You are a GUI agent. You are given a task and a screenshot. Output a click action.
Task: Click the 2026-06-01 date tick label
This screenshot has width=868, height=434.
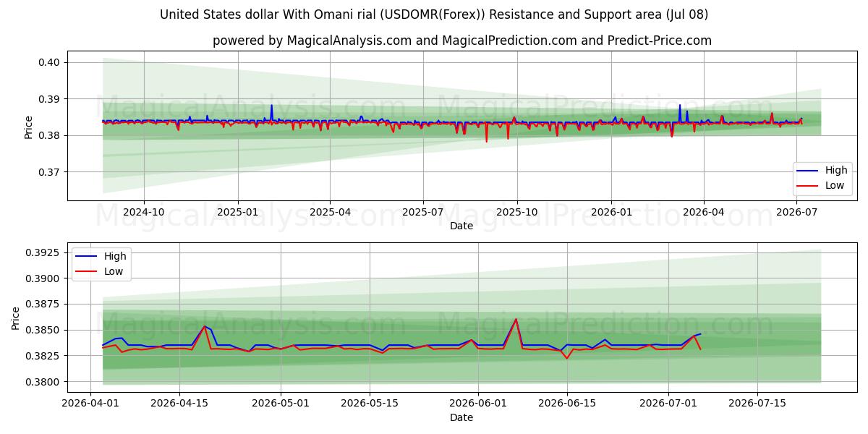(479, 404)
